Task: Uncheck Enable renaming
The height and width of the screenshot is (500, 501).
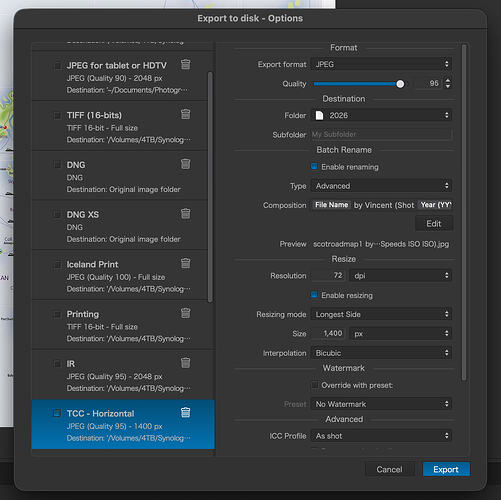Action: click(x=314, y=166)
